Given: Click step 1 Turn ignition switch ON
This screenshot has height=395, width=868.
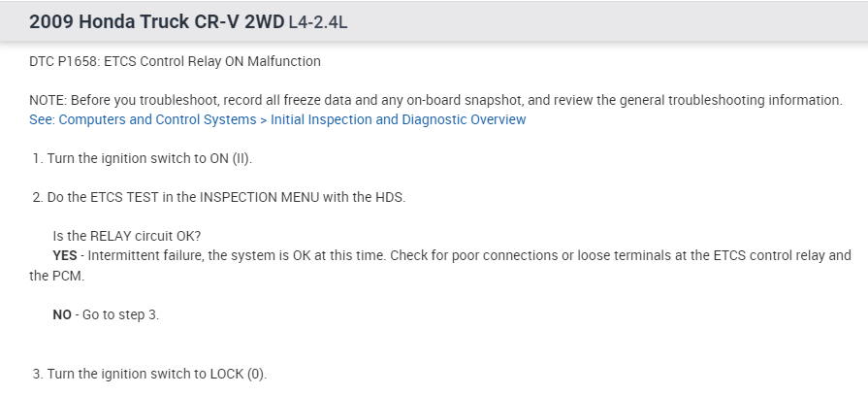Looking at the screenshot, I should [x=142, y=158].
